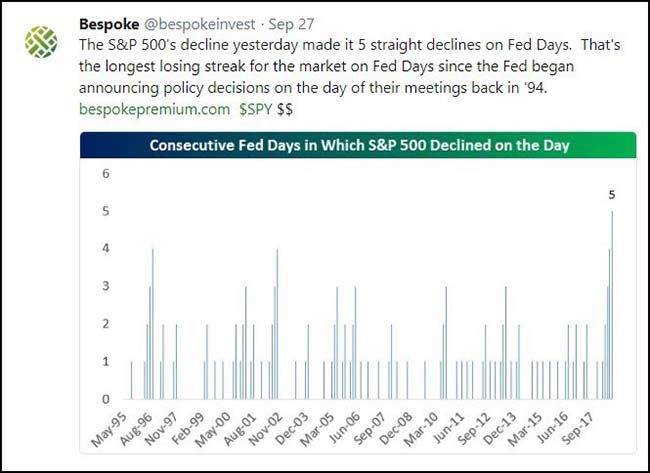Screen dimensions: 650x473
Task: Click the Bespoke green logo avatar
Action: 40,41
